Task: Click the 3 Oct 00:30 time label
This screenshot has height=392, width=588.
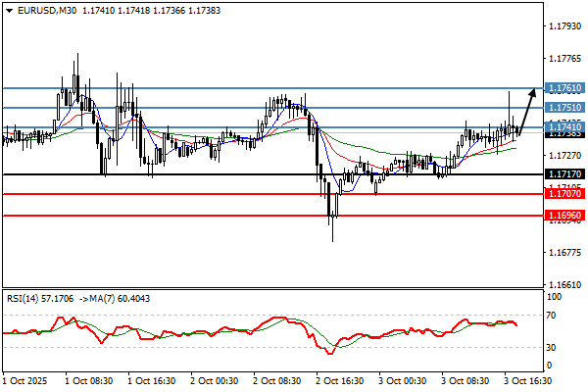Action: 401,379
